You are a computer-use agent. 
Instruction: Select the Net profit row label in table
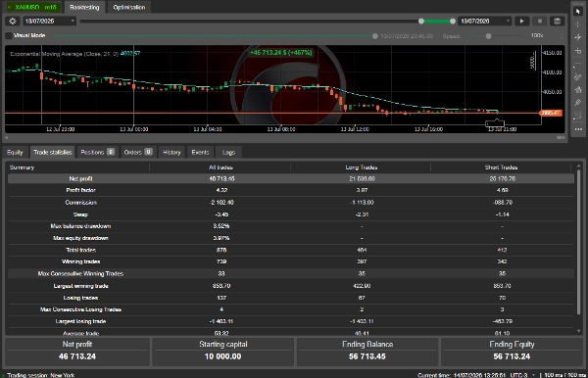80,178
